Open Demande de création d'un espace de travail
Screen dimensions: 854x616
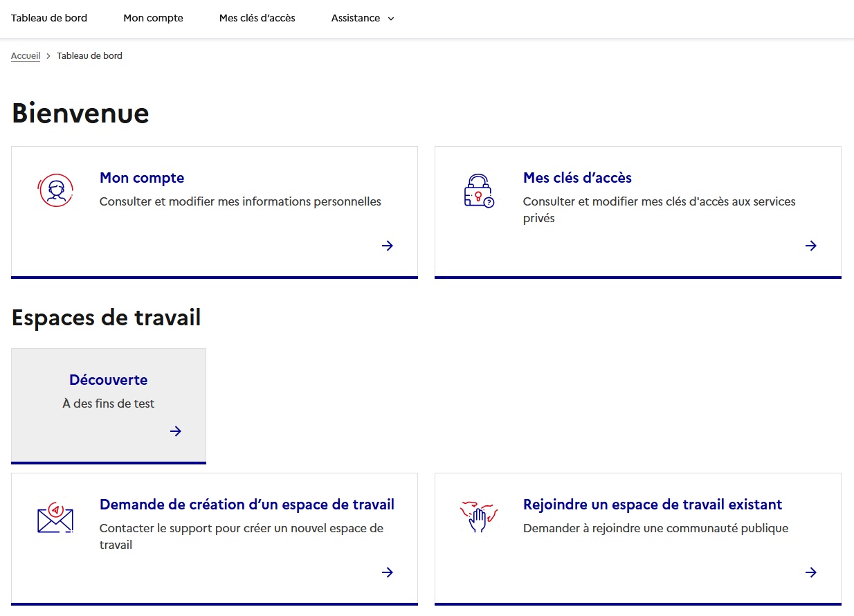coord(247,505)
